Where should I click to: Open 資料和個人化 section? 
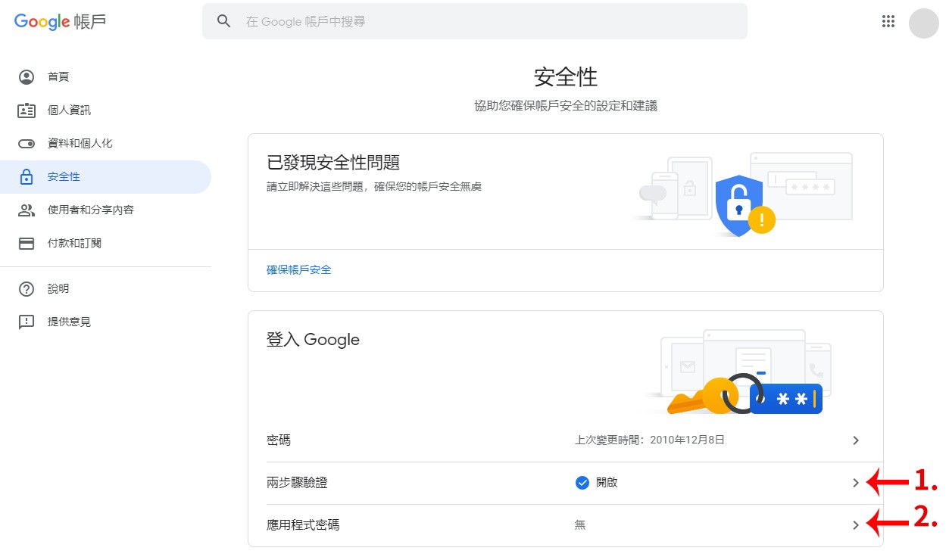(x=105, y=144)
